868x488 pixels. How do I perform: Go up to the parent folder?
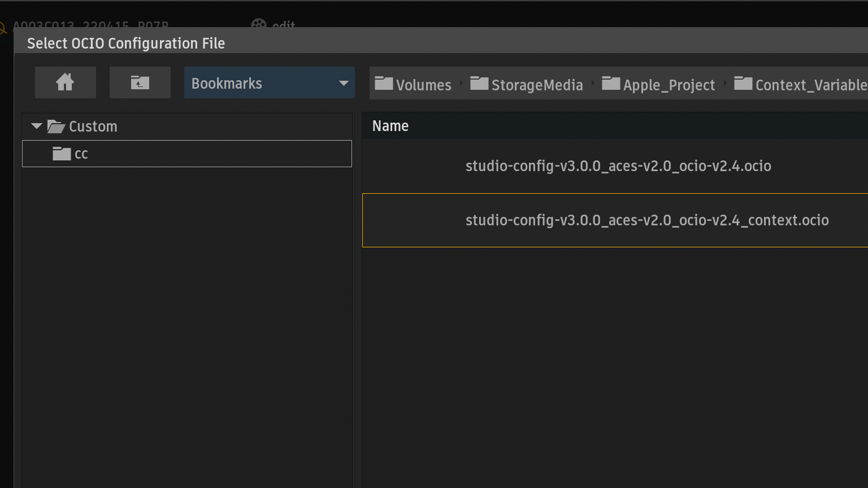click(x=140, y=82)
